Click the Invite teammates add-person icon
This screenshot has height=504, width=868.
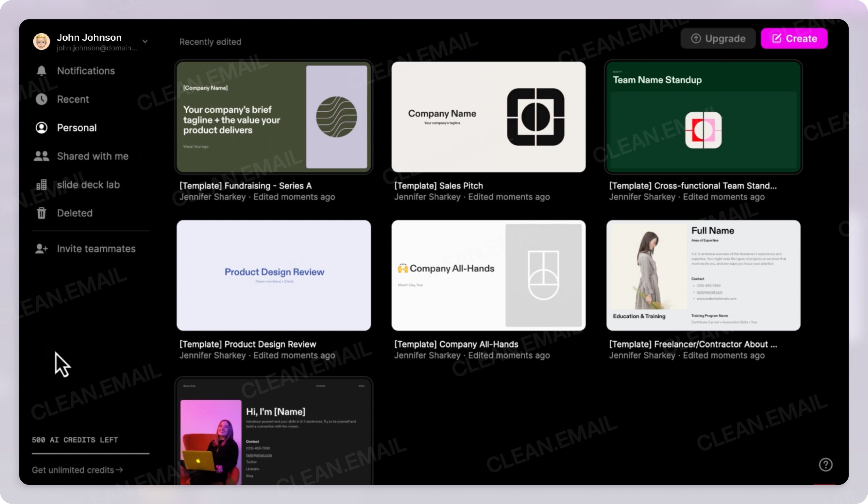41,248
